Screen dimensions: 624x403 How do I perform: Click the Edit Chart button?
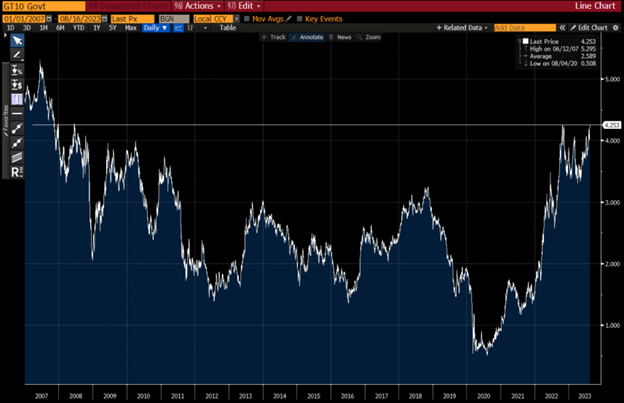click(589, 27)
